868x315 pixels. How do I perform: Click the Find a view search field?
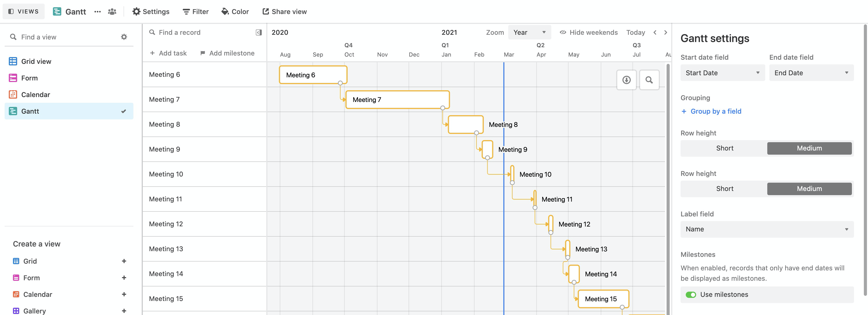point(64,37)
